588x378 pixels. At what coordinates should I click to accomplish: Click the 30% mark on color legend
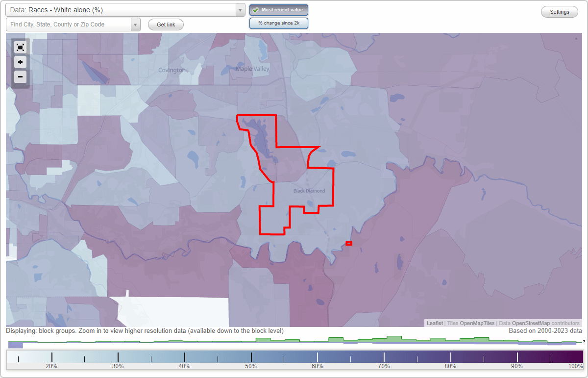[x=118, y=366]
